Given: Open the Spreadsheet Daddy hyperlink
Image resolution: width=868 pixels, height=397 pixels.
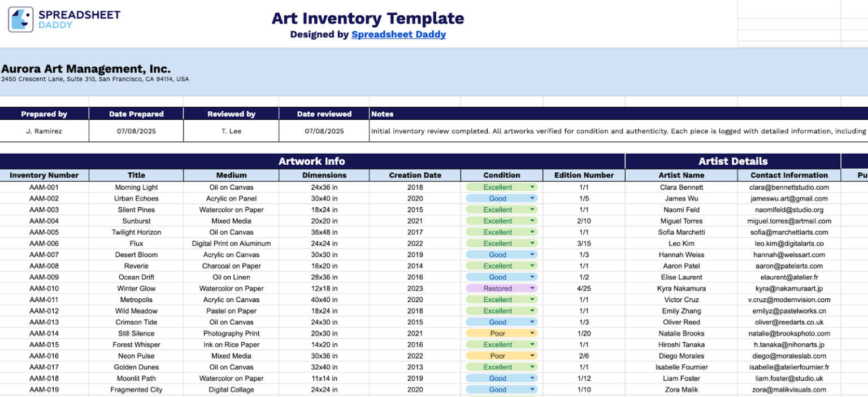Looking at the screenshot, I should click(x=399, y=34).
